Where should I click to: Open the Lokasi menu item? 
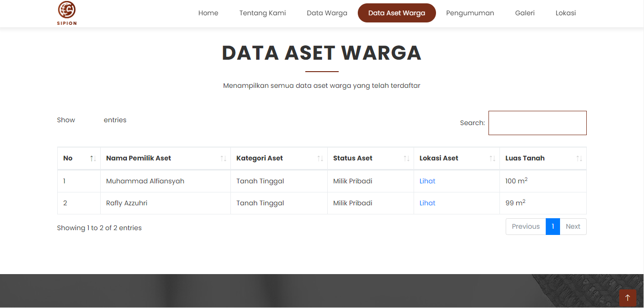(x=565, y=13)
